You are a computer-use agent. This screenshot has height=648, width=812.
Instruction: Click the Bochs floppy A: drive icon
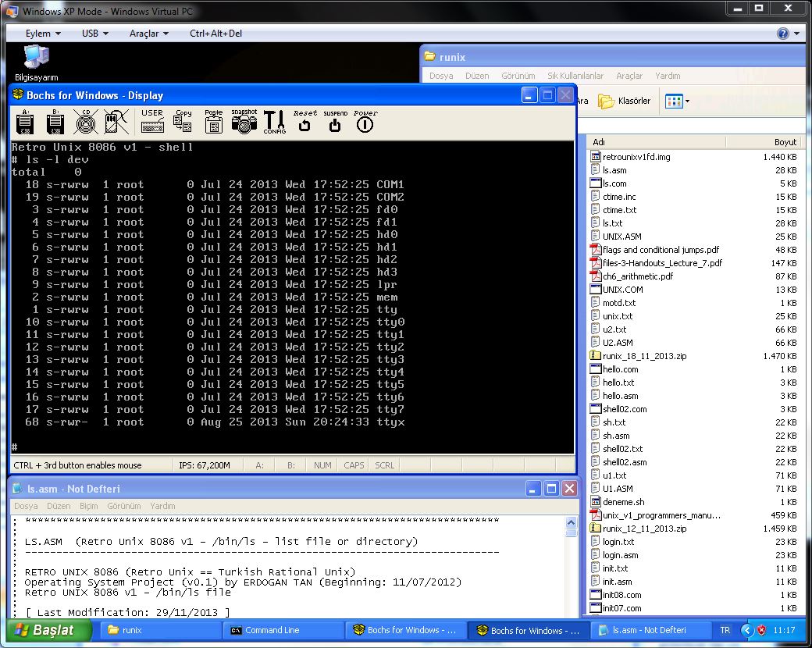(25, 123)
